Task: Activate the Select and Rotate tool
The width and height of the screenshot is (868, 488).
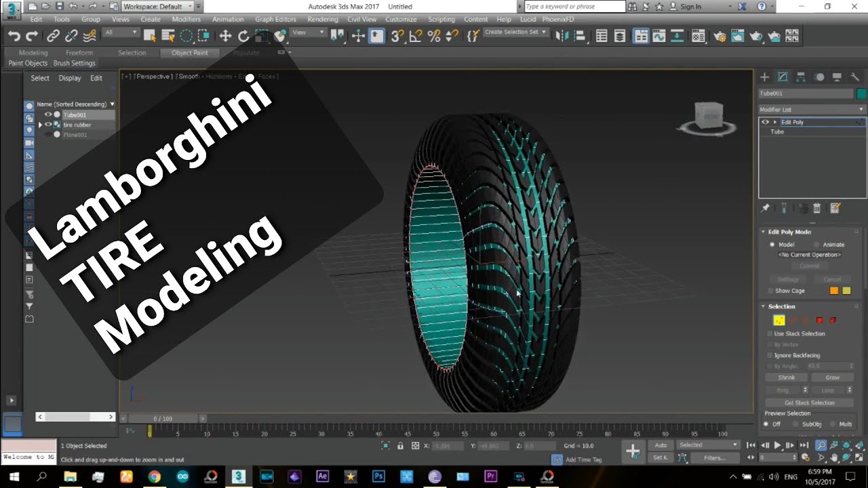Action: 243,36
